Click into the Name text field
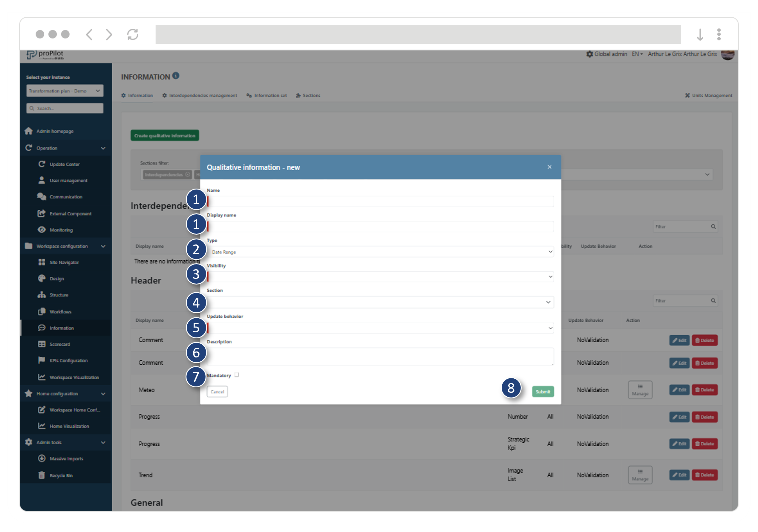The width and height of the screenshot is (758, 532). pos(380,201)
